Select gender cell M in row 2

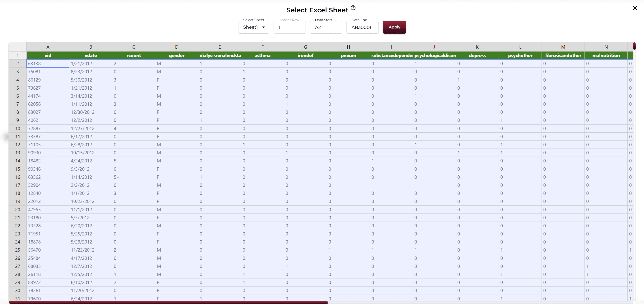point(176,64)
